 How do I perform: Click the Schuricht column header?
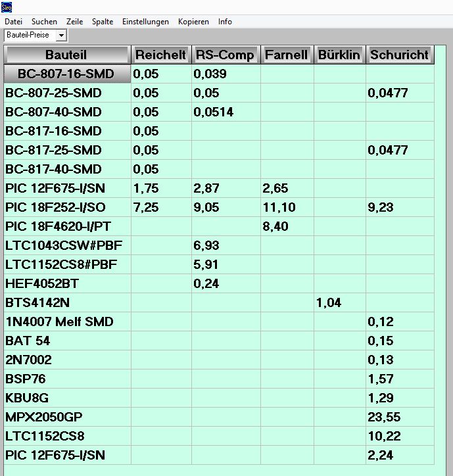(399, 55)
